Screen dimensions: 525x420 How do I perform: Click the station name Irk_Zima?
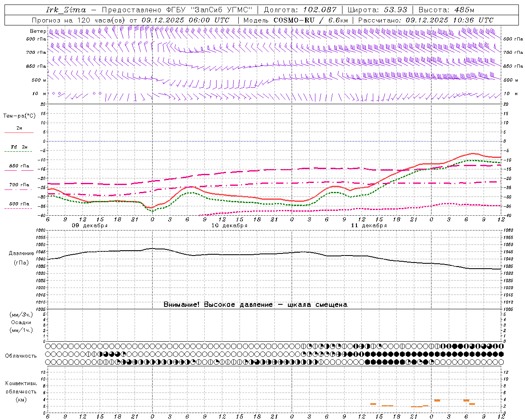[x=66, y=9]
